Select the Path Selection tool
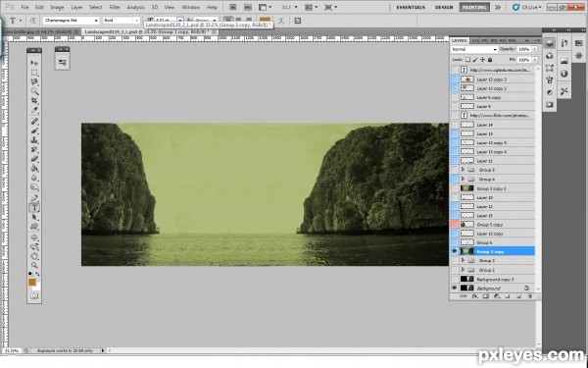This screenshot has width=588, height=368. pyautogui.click(x=34, y=217)
